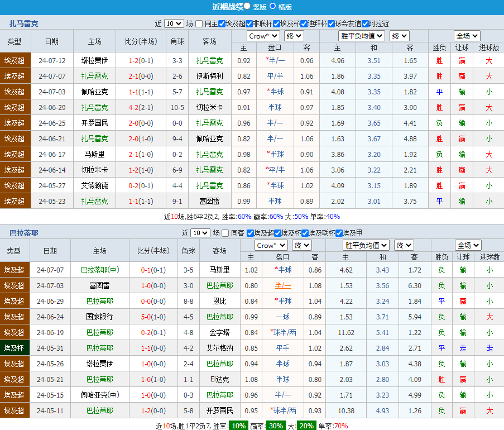Click underlined 半/一 handicap in 富图雷 row

pyautogui.click(x=283, y=285)
